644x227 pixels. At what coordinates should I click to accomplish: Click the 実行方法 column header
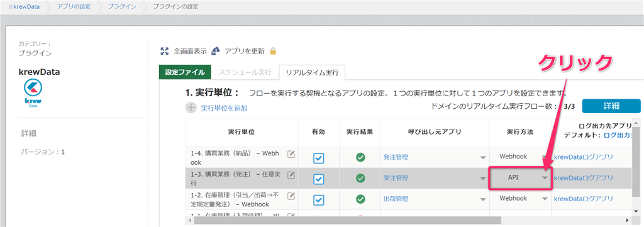tap(520, 132)
